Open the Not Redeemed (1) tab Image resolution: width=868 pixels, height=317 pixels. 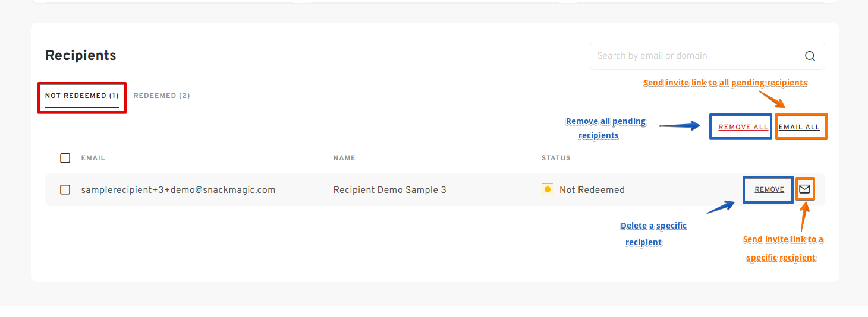(82, 96)
